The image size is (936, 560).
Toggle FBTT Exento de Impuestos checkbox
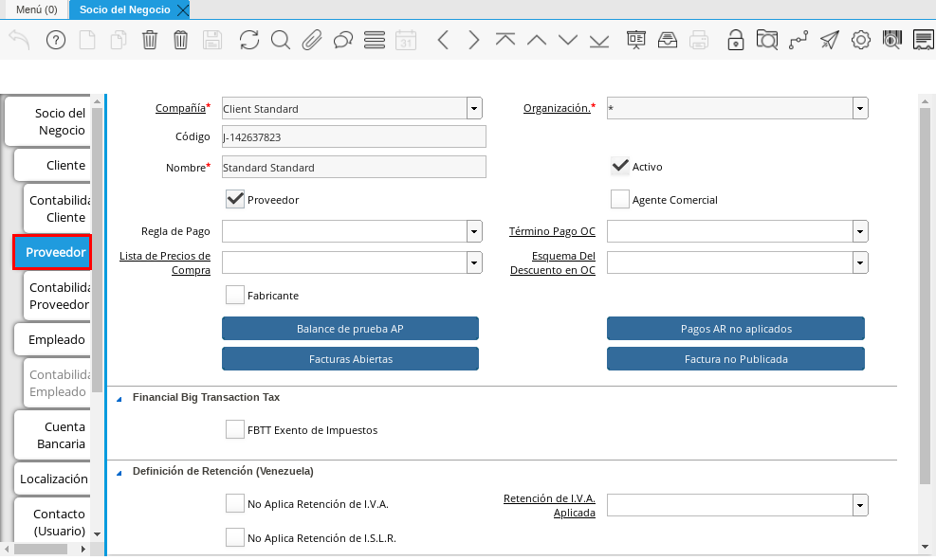pyautogui.click(x=235, y=430)
